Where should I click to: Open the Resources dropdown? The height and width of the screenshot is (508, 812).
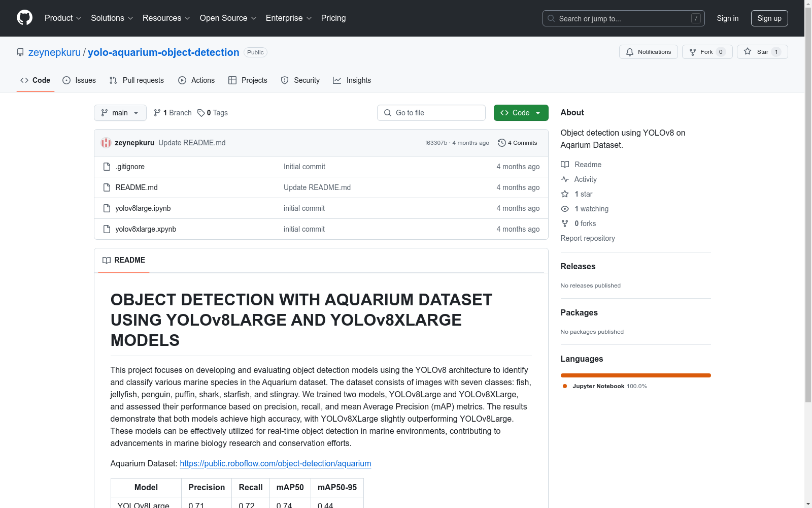[x=166, y=18]
